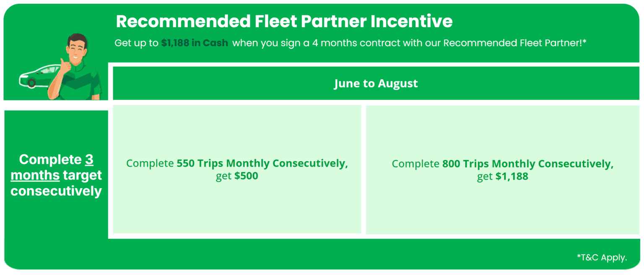Click the Recommended Fleet Partner asterisk text

(515, 43)
